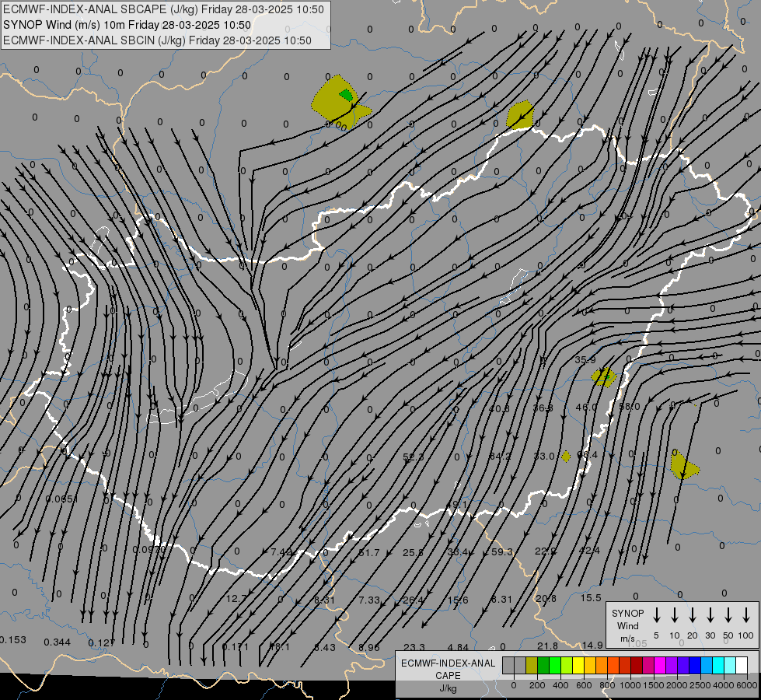Click the 7.44 value on the map
The image size is (761, 700).
tap(281, 552)
